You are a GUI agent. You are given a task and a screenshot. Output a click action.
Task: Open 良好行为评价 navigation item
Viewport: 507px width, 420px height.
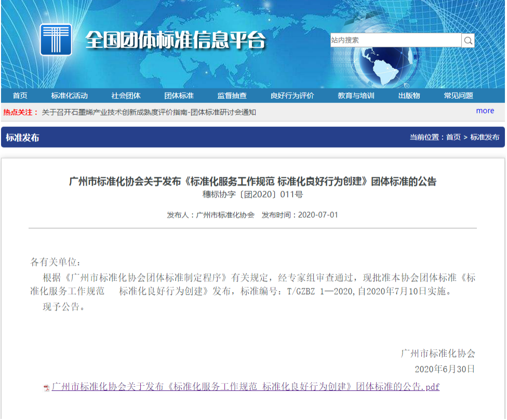(x=292, y=96)
